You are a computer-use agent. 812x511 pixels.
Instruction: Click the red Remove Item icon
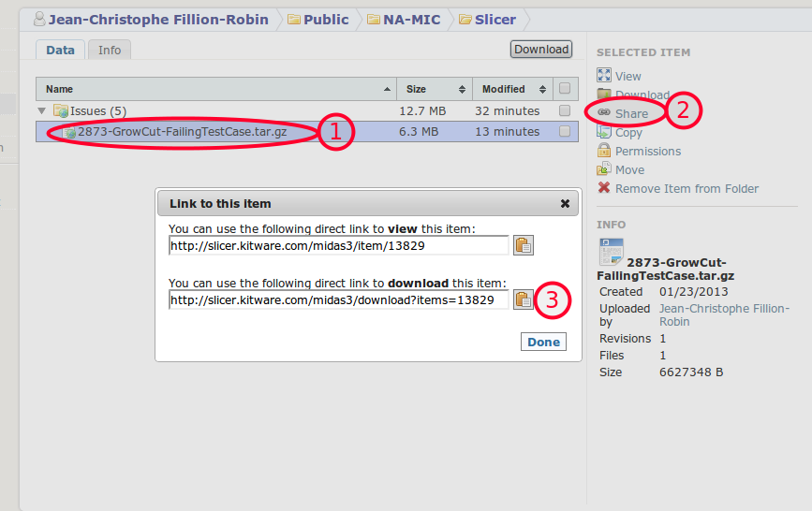[604, 188]
